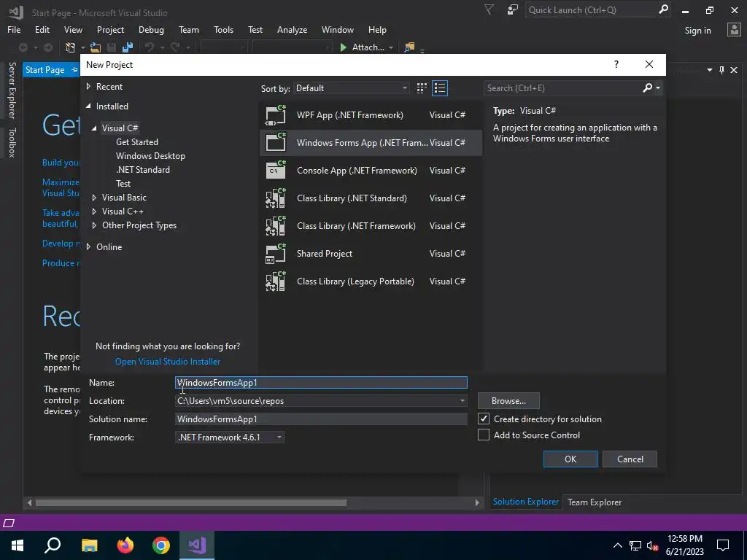747x560 pixels.
Task: Open the notifications flag icon
Action: (489, 10)
